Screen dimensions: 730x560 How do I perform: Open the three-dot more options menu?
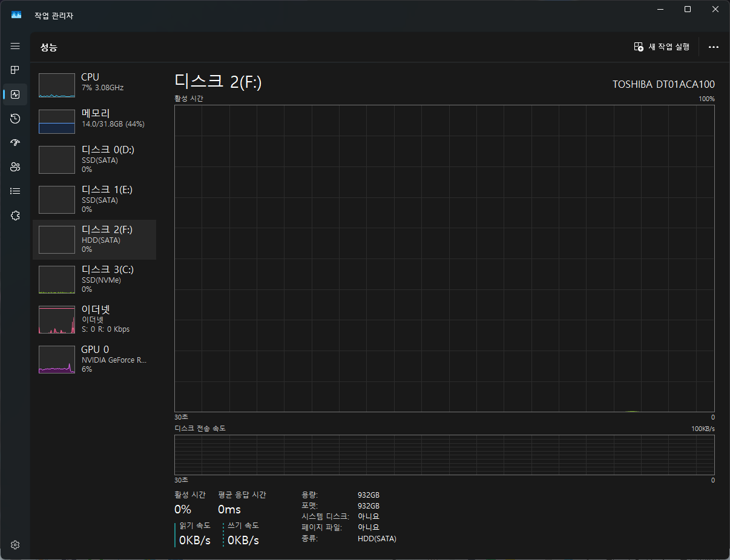click(x=713, y=47)
